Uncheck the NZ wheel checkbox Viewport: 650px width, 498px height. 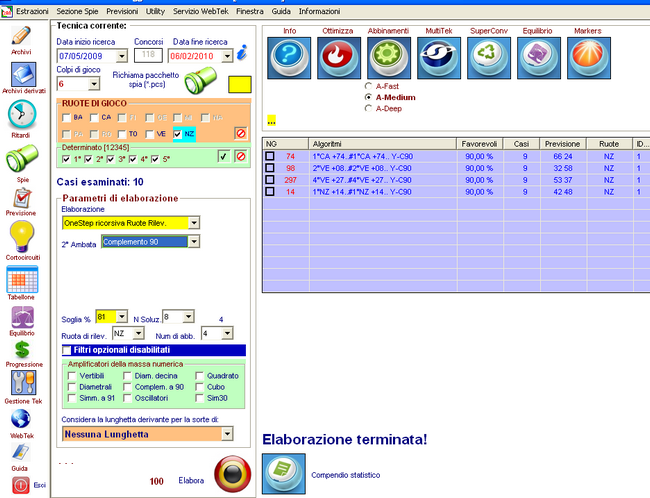tap(177, 134)
